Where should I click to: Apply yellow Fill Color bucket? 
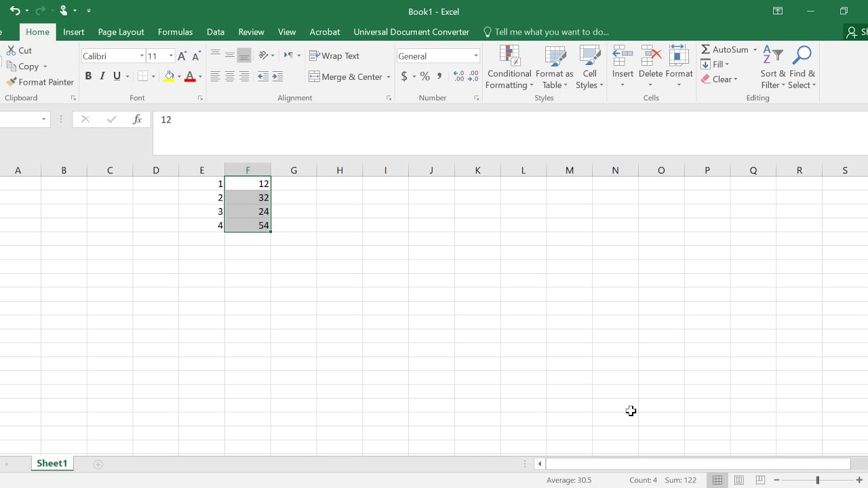click(x=170, y=77)
